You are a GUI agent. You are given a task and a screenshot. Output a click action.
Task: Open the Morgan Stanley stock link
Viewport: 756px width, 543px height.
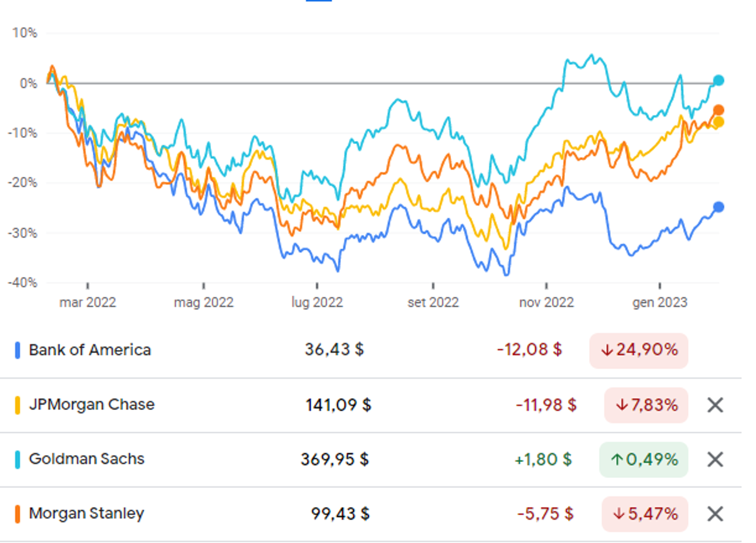tap(87, 513)
